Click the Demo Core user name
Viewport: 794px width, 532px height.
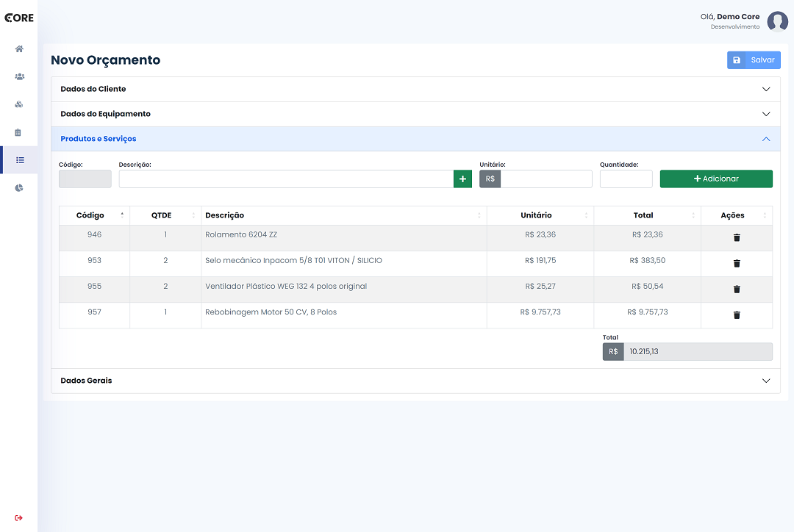tap(738, 17)
